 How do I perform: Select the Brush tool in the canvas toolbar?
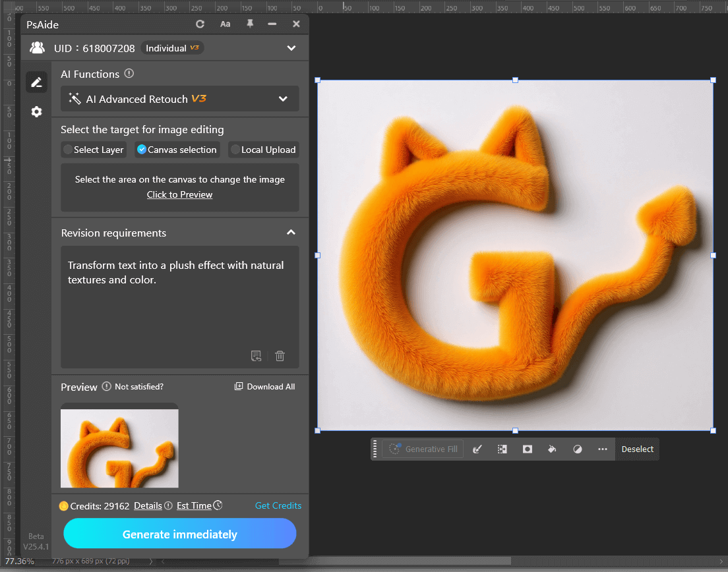pos(477,449)
